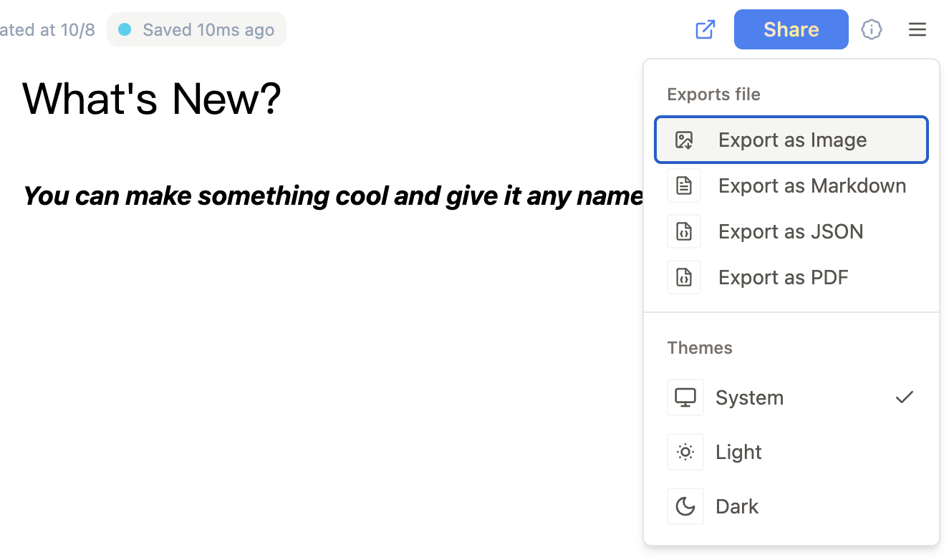Click the PDF file icon
Viewport: 949px width, 560px height.
pos(684,277)
